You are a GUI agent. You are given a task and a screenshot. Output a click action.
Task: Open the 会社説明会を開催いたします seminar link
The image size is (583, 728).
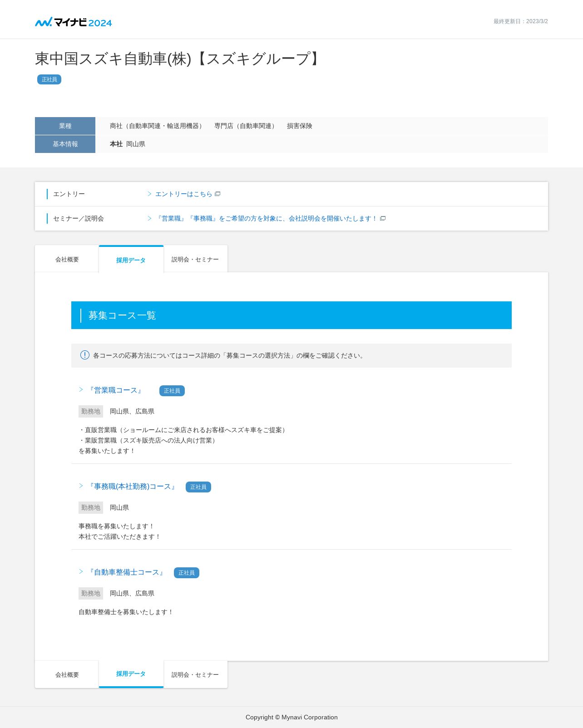[x=267, y=218]
